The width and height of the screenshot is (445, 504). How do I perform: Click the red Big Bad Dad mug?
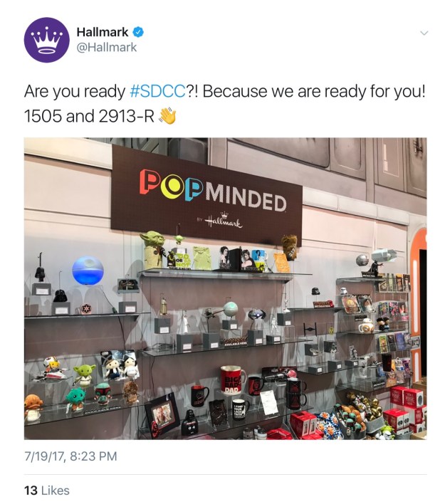click(x=233, y=380)
